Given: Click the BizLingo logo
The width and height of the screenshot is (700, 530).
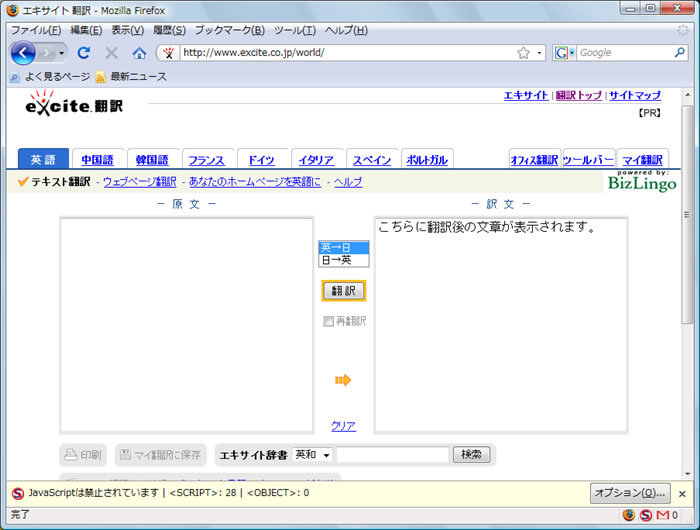Looking at the screenshot, I should [642, 181].
